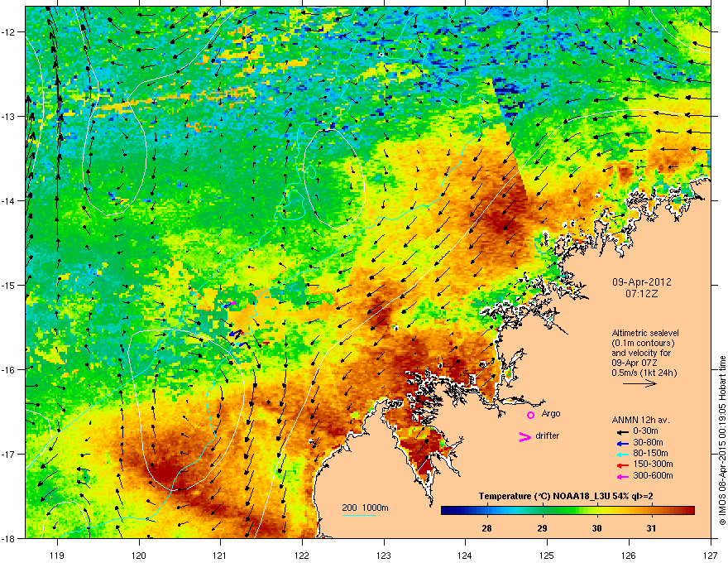Click the latitude axis label -15
The width and height of the screenshot is (728, 563).
coord(8,285)
